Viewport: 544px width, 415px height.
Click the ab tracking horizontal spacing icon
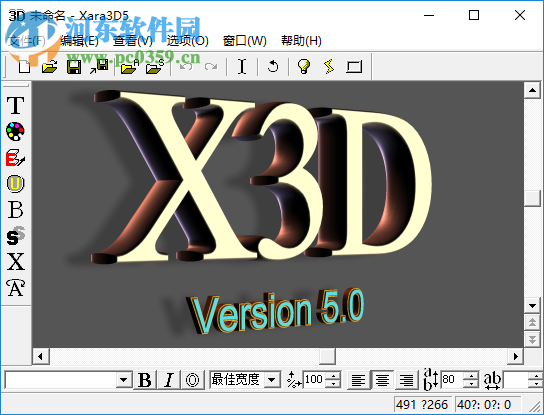click(x=492, y=380)
